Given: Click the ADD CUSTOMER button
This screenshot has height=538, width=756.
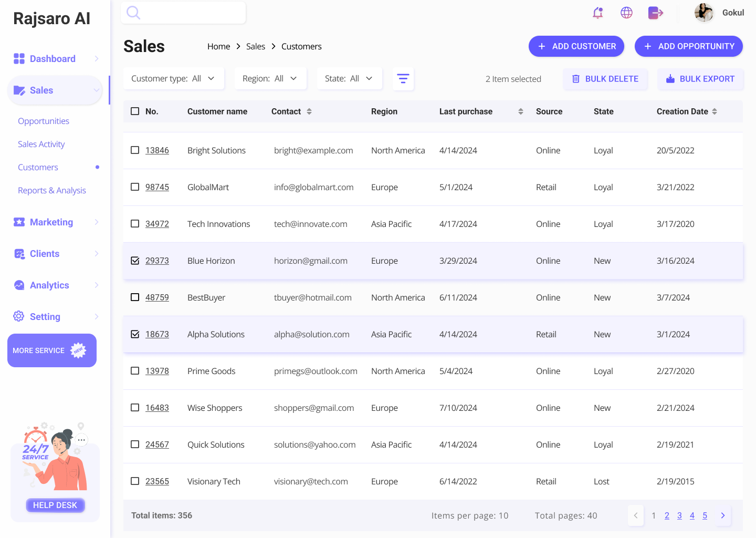Looking at the screenshot, I should pos(576,46).
